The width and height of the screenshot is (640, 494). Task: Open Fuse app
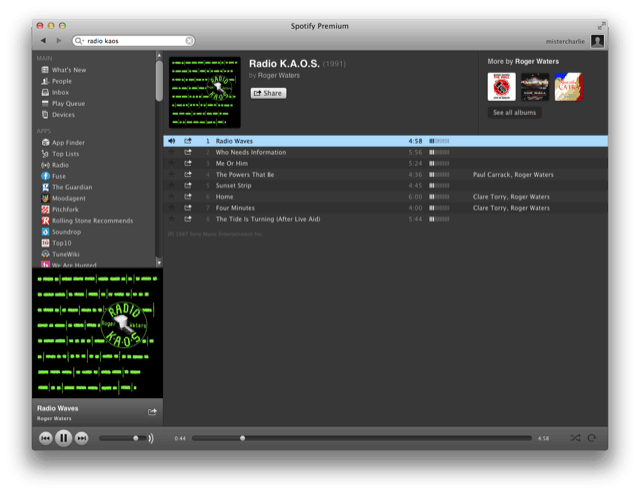click(x=53, y=176)
